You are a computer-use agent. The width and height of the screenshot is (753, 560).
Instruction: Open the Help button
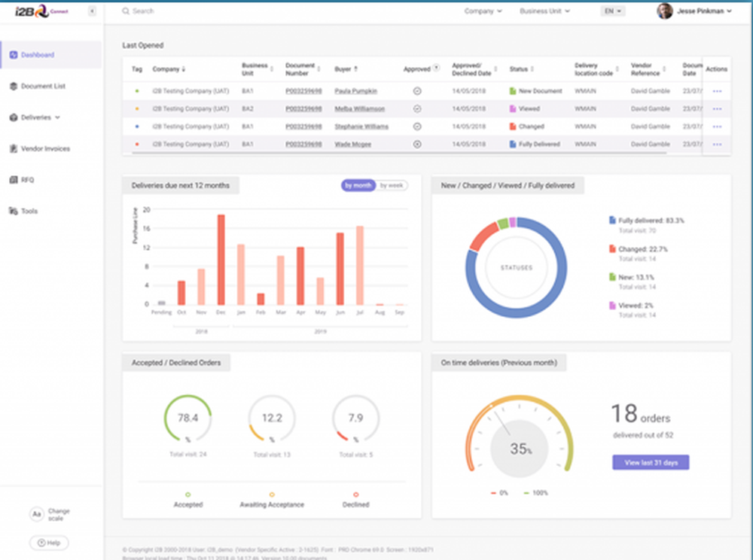point(49,543)
